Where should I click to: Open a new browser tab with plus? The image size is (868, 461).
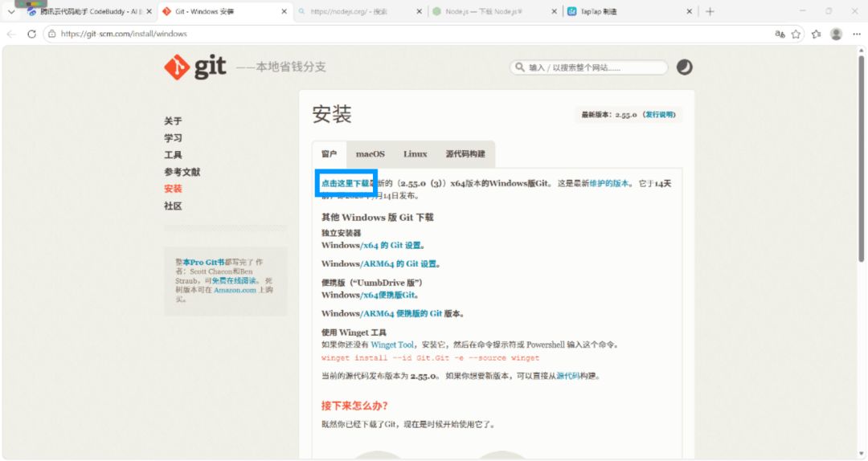coord(710,11)
